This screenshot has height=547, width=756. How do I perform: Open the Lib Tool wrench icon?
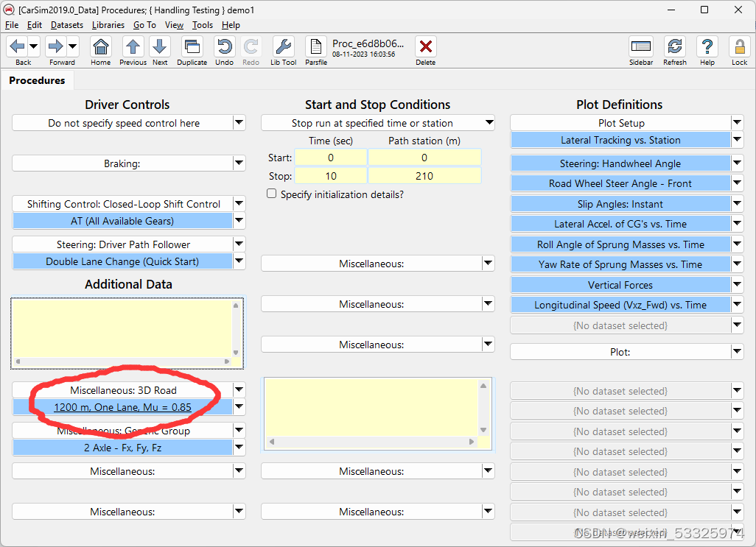pos(283,48)
